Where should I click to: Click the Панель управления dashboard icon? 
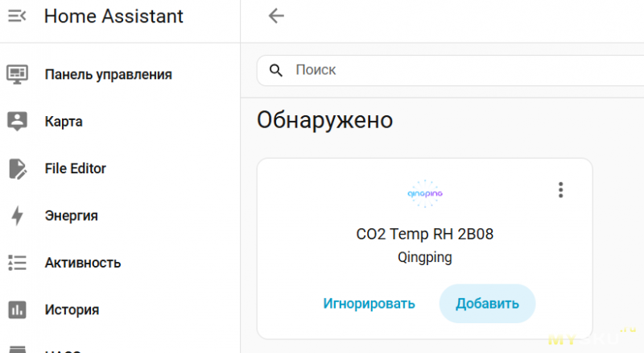[x=17, y=75]
